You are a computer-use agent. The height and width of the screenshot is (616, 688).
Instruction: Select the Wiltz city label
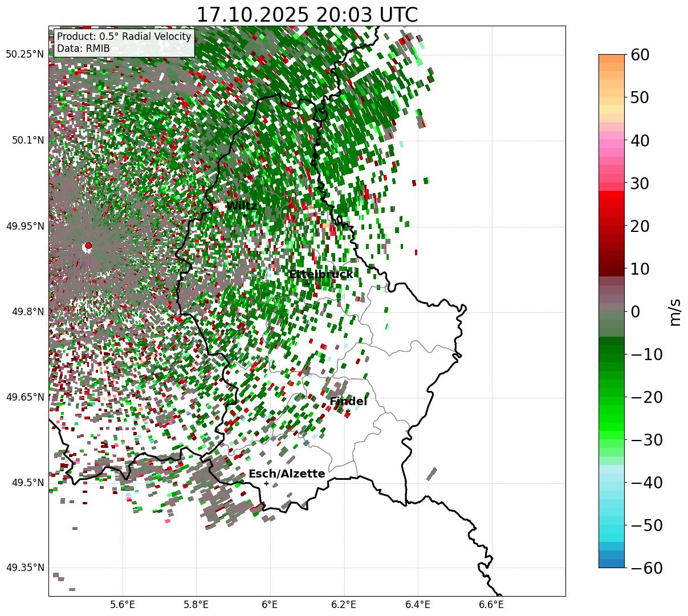pos(242,206)
